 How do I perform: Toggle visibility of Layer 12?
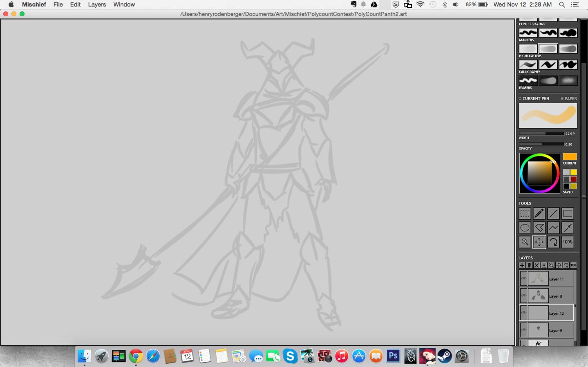click(523, 313)
